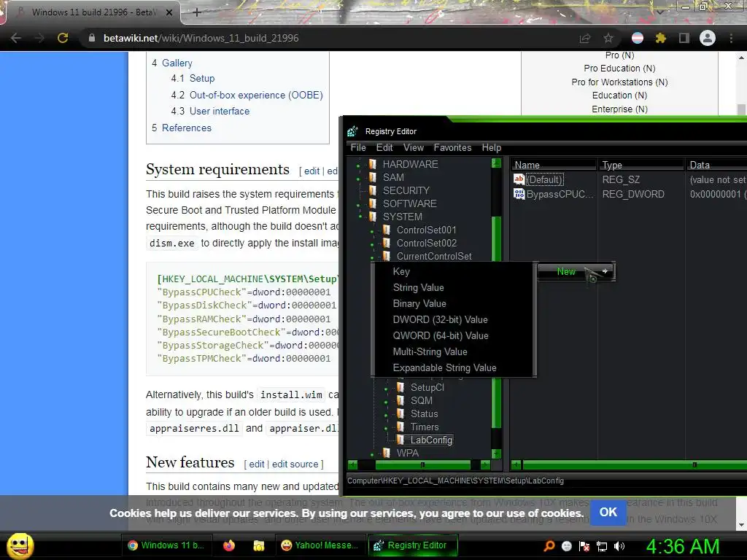Open the File menu in Registry Editor
747x560 pixels.
(358, 147)
